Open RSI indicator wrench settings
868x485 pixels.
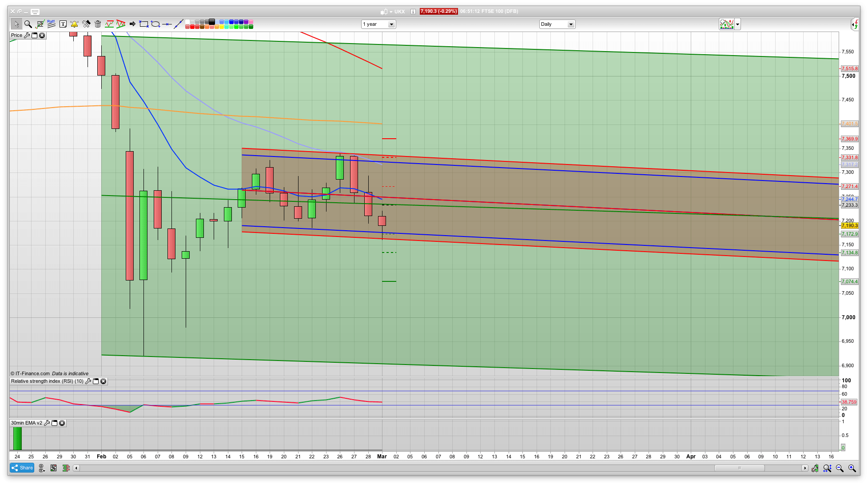pos(88,381)
